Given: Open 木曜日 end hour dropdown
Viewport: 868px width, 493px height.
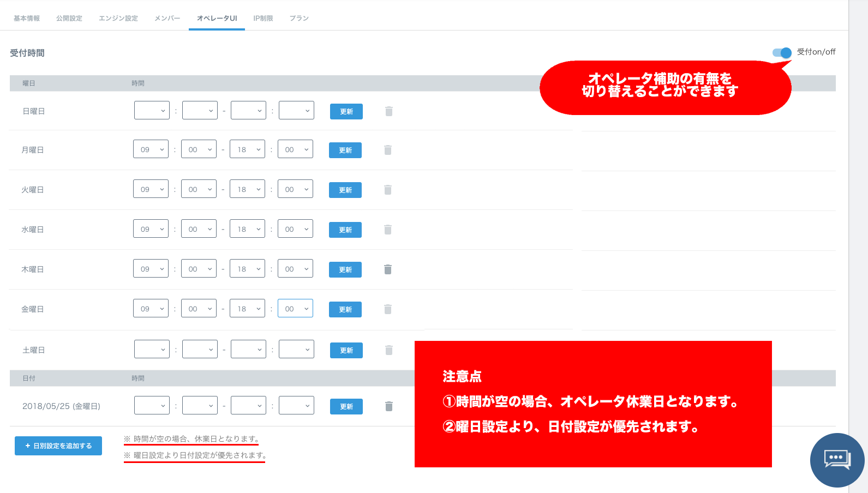Looking at the screenshot, I should 247,268.
